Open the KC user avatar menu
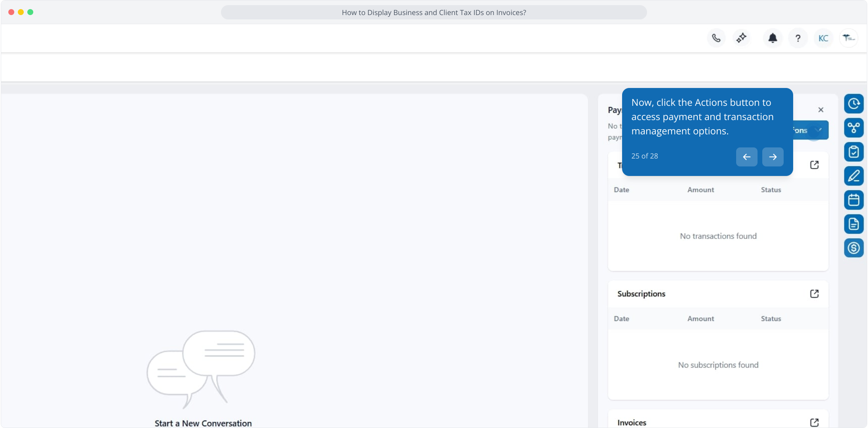 tap(823, 38)
